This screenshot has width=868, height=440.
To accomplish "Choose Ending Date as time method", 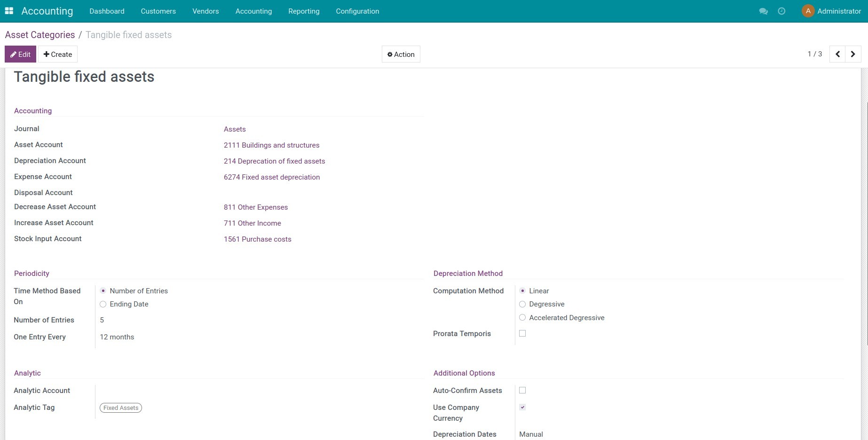I will tap(103, 304).
